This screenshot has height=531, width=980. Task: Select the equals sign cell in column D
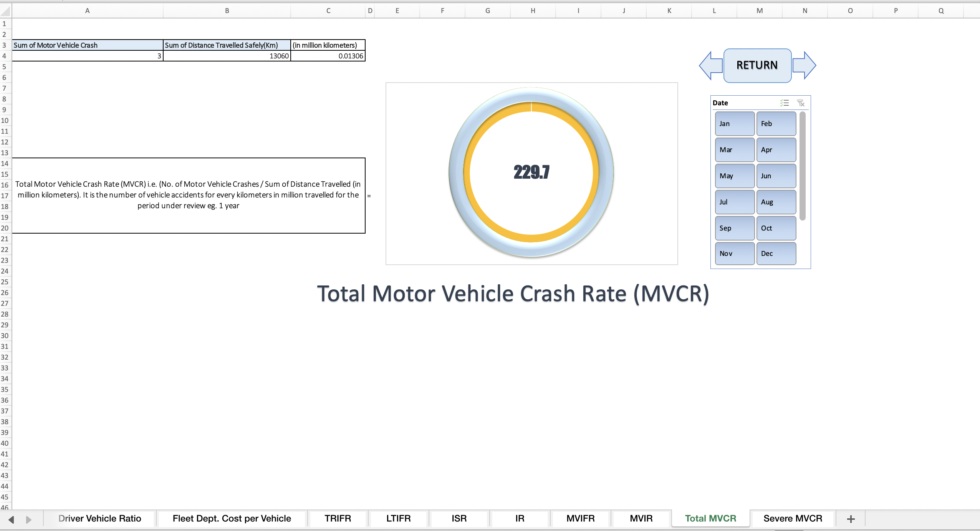370,196
